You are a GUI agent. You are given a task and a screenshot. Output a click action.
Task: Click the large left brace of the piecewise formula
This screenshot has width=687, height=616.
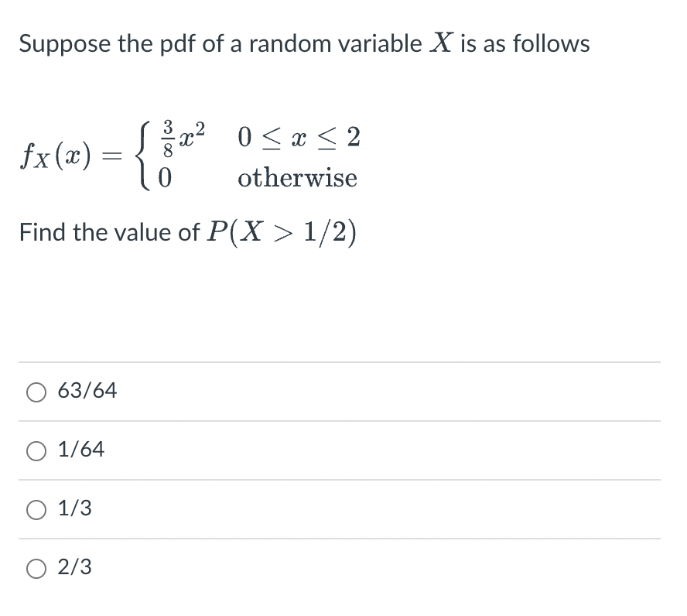coord(145,155)
